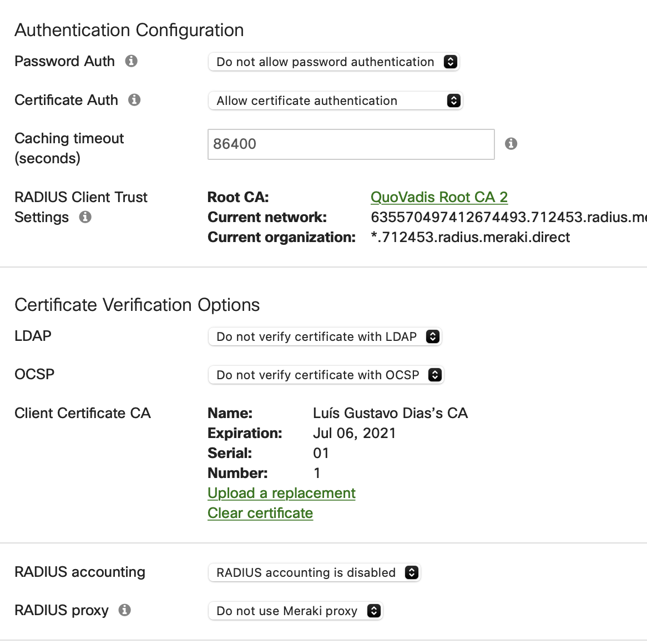
Task: Open the LDAP certificate verification dropdown
Action: (323, 336)
